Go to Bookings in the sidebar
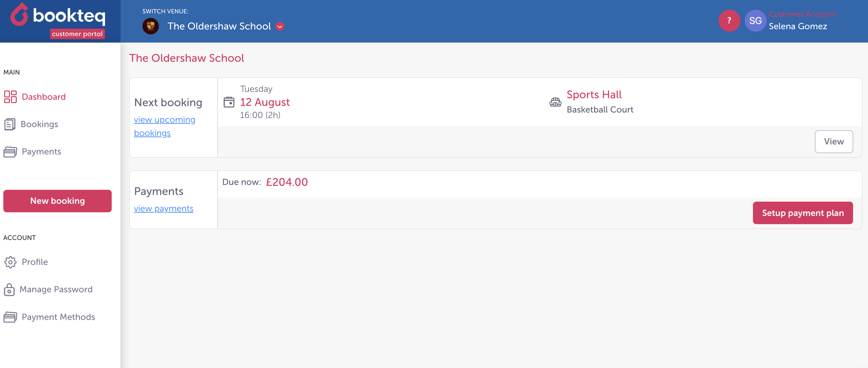This screenshot has height=368, width=868. [x=40, y=124]
